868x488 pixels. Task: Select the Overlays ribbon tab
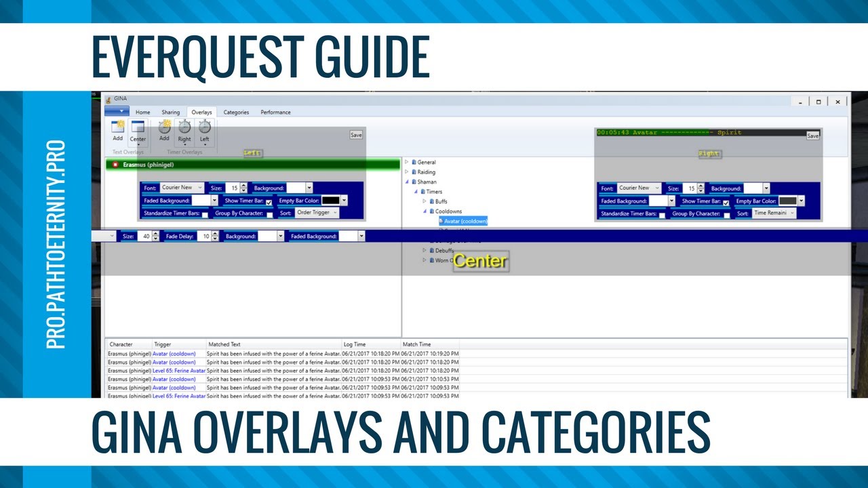201,113
